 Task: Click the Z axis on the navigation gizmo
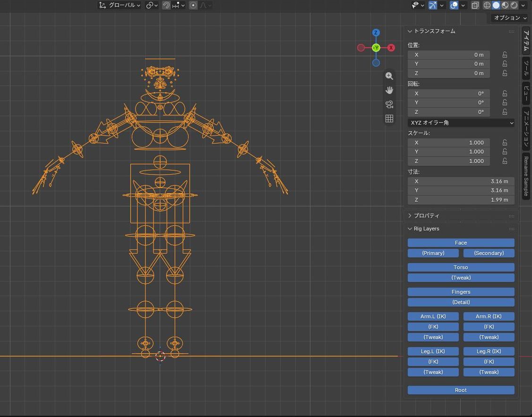pyautogui.click(x=376, y=33)
